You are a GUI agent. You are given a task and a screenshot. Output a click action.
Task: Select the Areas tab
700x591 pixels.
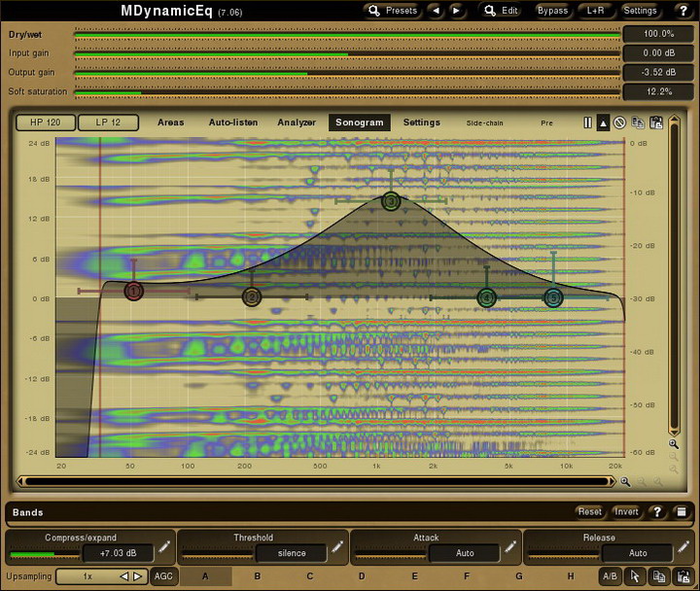point(170,122)
